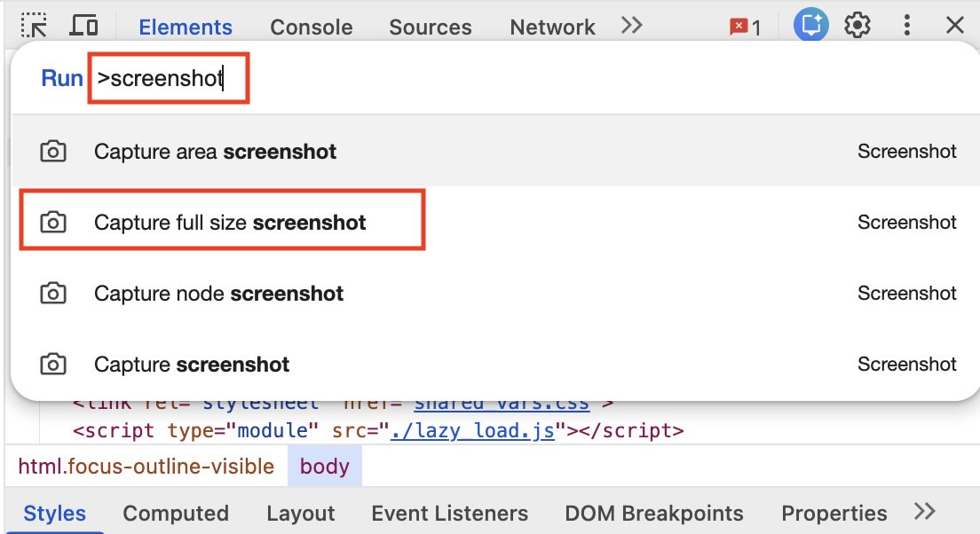980x534 pixels.
Task: Go to the Network tab
Action: click(552, 27)
